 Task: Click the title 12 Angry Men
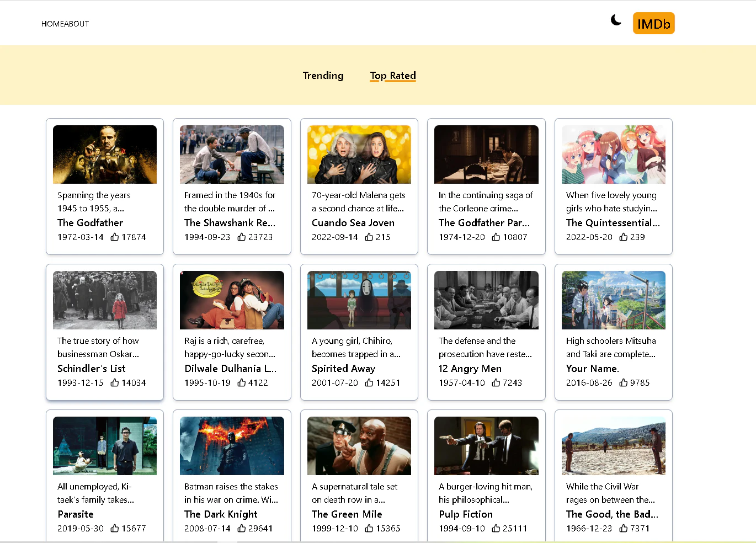coord(470,369)
